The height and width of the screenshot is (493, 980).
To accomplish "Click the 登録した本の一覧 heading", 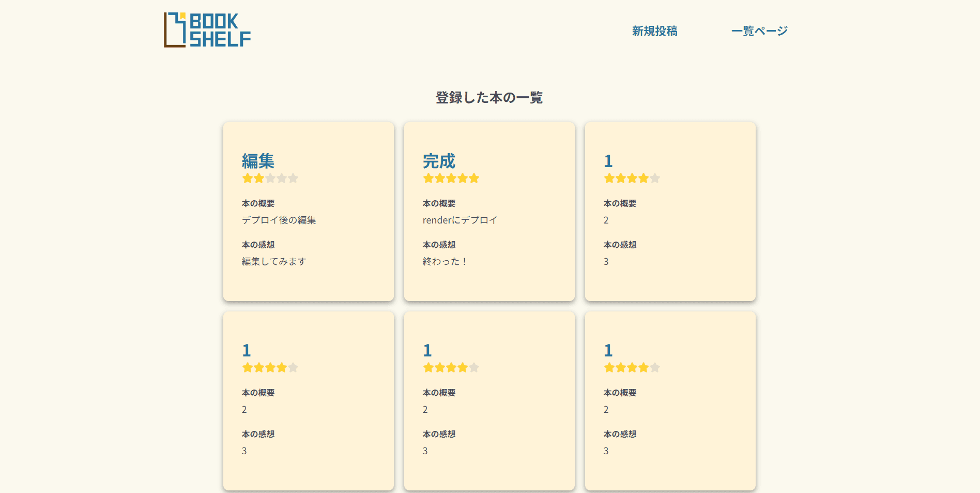I will 489,98.
